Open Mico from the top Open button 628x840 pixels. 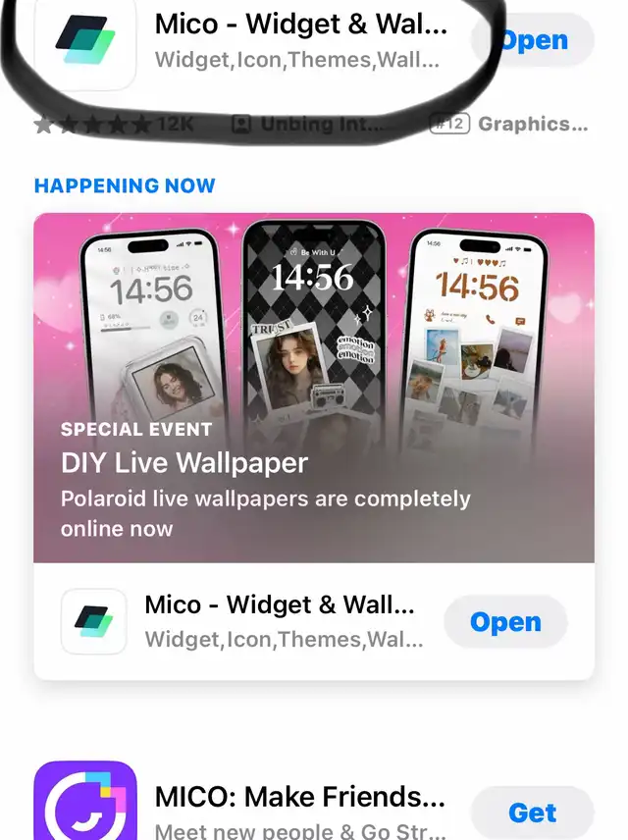533,40
